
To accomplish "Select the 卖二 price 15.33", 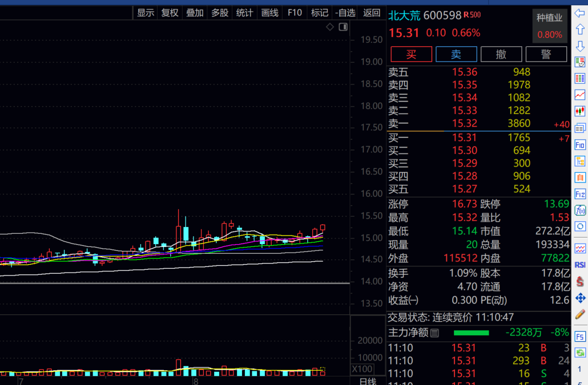I will tap(464, 111).
